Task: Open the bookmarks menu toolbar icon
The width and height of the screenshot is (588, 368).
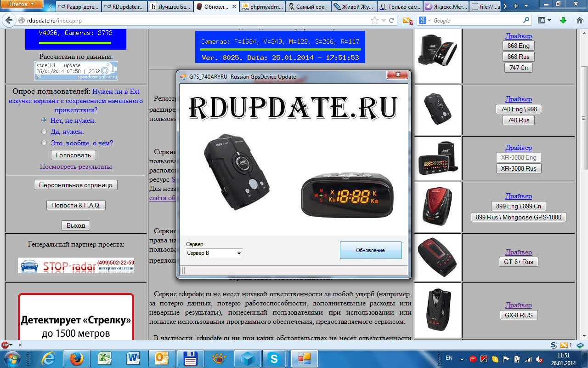Action: click(544, 21)
